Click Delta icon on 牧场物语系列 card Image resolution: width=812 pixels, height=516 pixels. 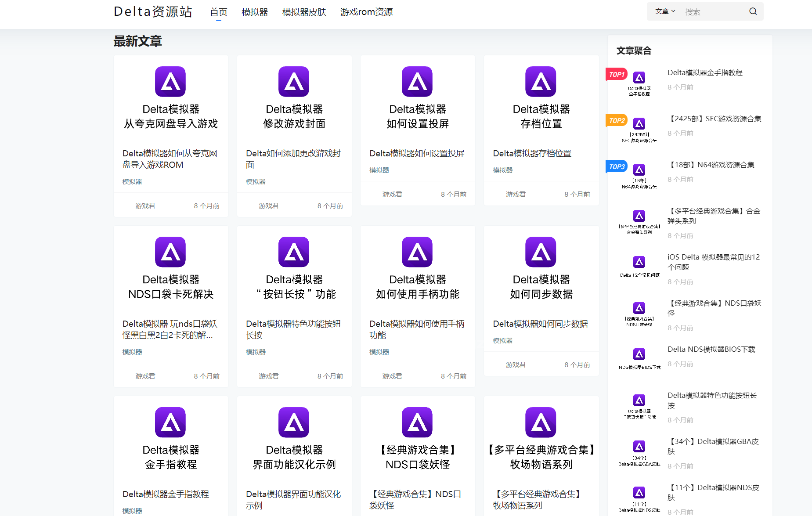(541, 422)
